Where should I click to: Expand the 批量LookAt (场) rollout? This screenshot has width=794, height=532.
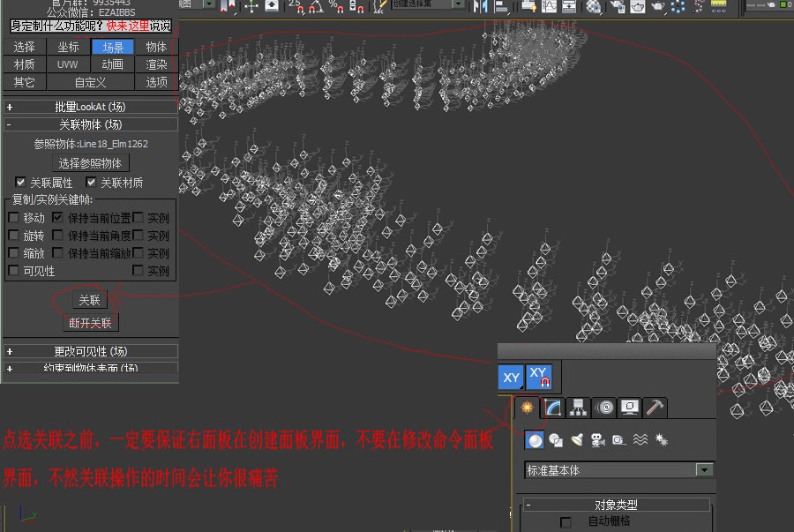click(x=91, y=107)
